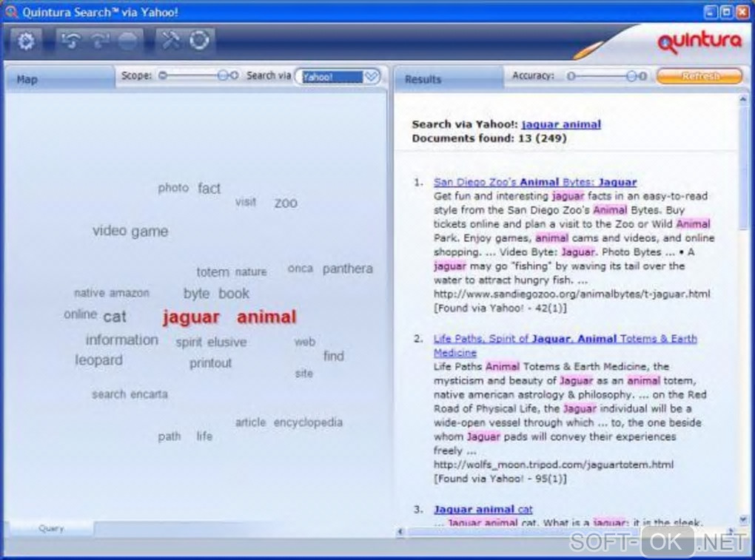This screenshot has width=755, height=560.
Task: Select 'zoo' in the word cloud
Action: pos(286,203)
